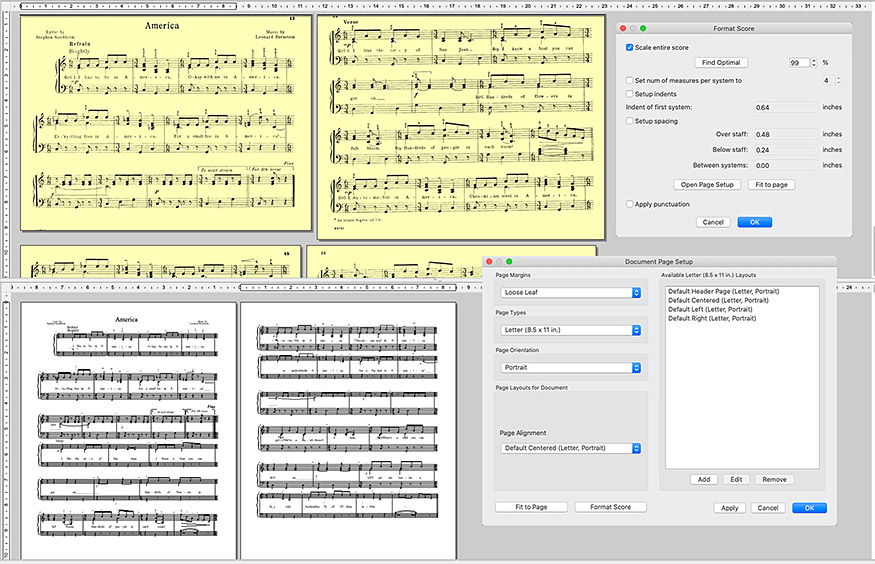Image resolution: width=875 pixels, height=564 pixels.
Task: Click the scale percentage stepper arrows
Action: coord(814,63)
